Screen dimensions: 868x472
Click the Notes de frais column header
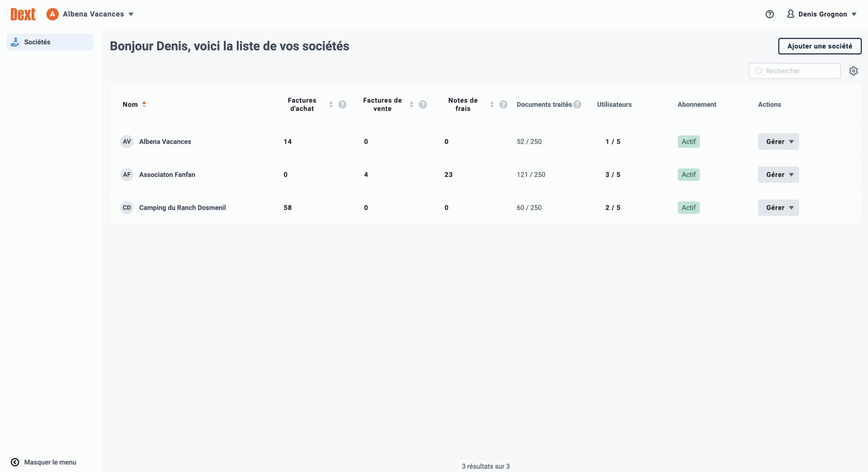click(x=463, y=104)
